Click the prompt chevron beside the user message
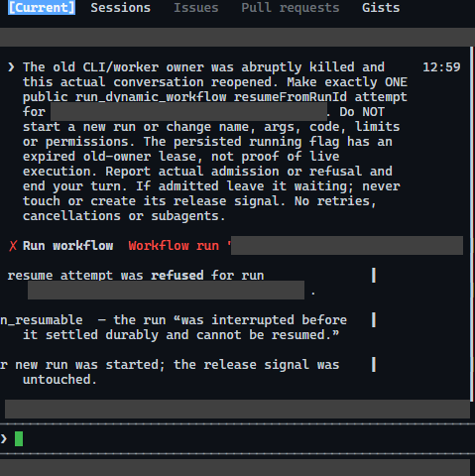 coord(11,67)
